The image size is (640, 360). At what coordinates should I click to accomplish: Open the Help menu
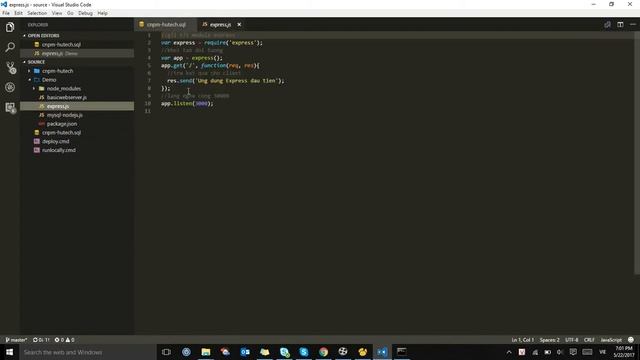coord(102,13)
